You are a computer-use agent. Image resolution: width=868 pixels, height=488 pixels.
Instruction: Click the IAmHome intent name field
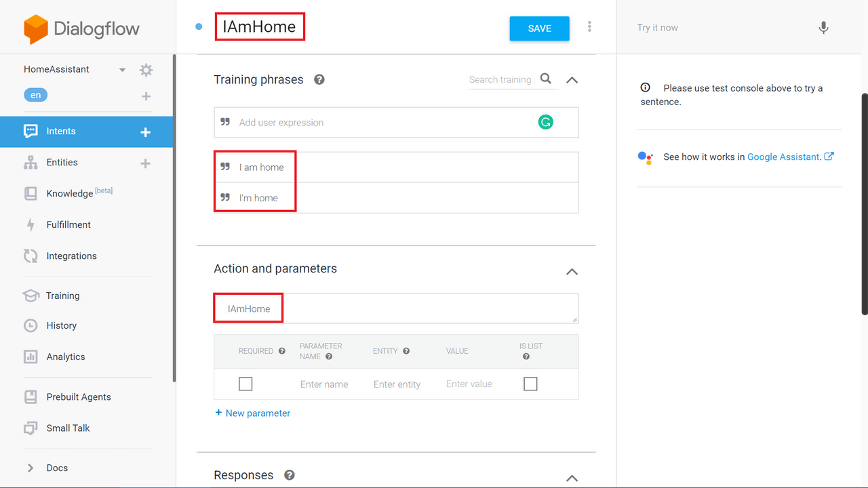[260, 27]
